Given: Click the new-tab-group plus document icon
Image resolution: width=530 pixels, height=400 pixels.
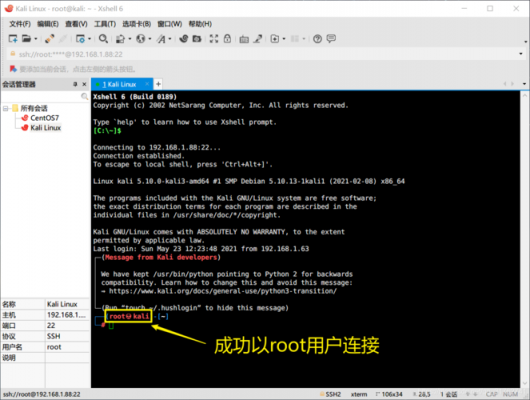Looking at the screenshot, I should [x=275, y=39].
